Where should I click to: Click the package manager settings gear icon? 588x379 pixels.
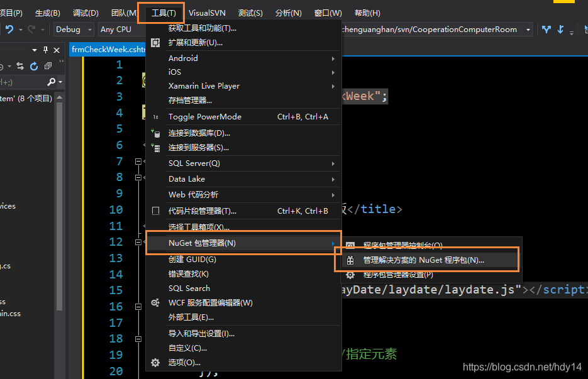coord(350,275)
